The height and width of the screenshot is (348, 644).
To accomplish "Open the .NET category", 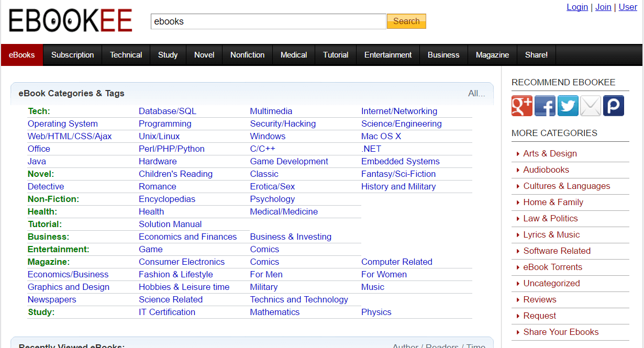I will point(371,149).
